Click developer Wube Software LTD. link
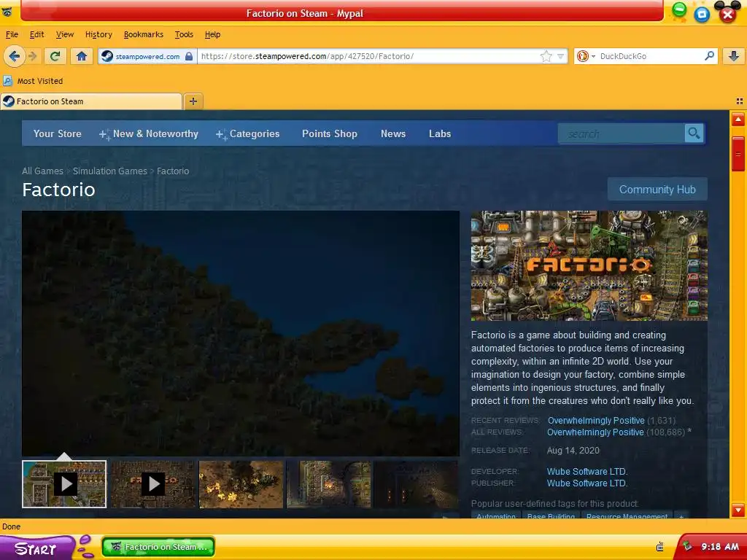Viewport: 747px width, 560px height. 587,472
